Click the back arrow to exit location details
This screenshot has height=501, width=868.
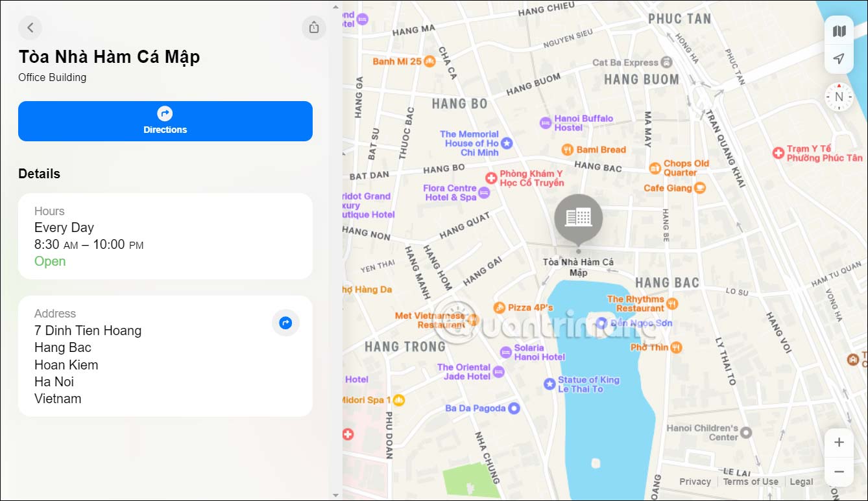click(30, 28)
